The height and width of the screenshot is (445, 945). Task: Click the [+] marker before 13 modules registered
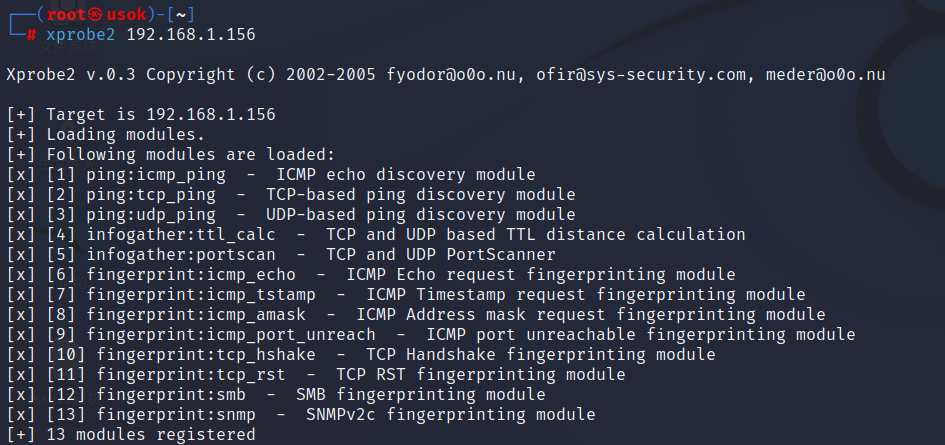21,434
